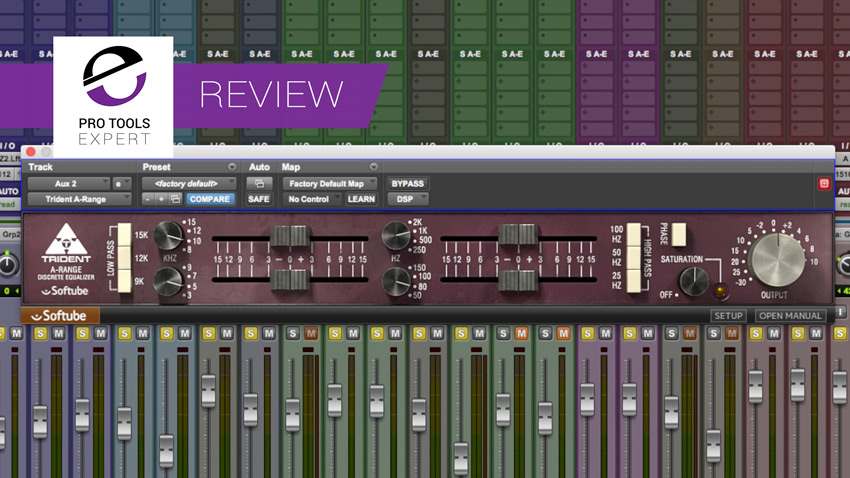Open the insert position 'e' selector
The width and height of the screenshot is (850, 478).
[121, 184]
